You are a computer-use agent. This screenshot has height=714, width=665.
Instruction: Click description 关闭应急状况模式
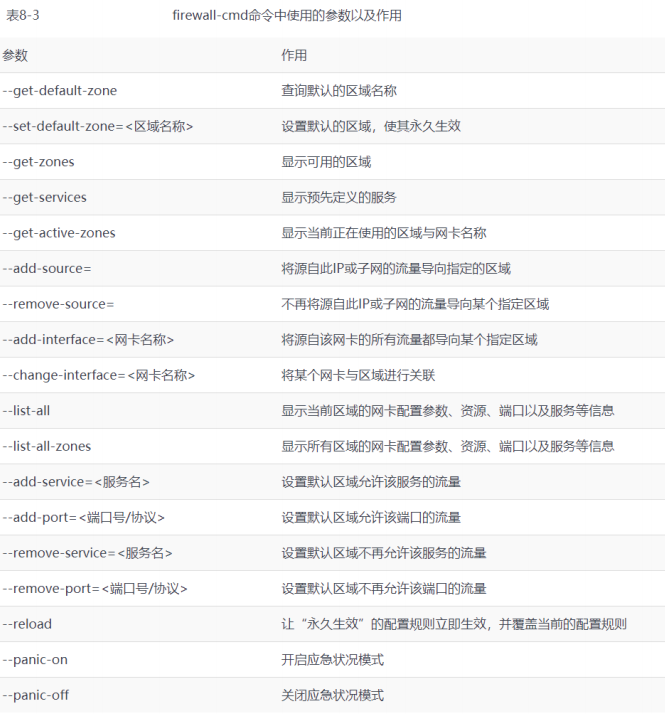pos(332,695)
